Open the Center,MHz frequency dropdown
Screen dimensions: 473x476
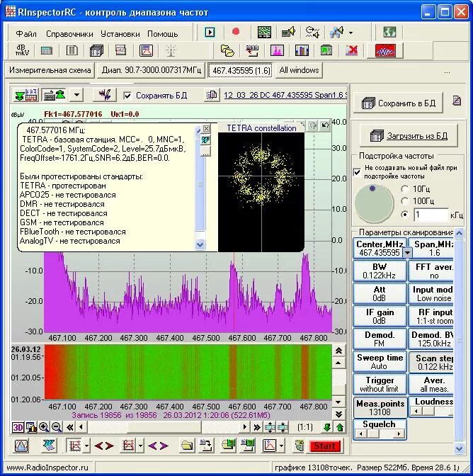(x=407, y=253)
